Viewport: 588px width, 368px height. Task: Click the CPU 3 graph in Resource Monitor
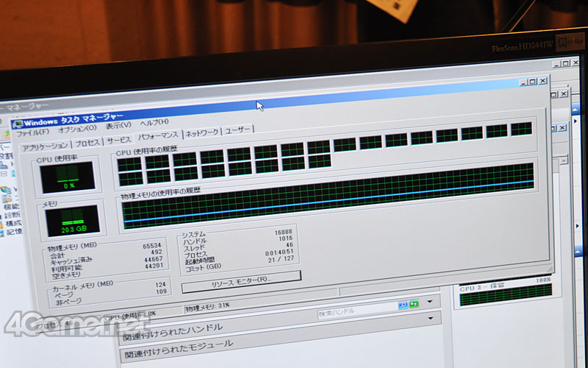pyautogui.click(x=506, y=294)
